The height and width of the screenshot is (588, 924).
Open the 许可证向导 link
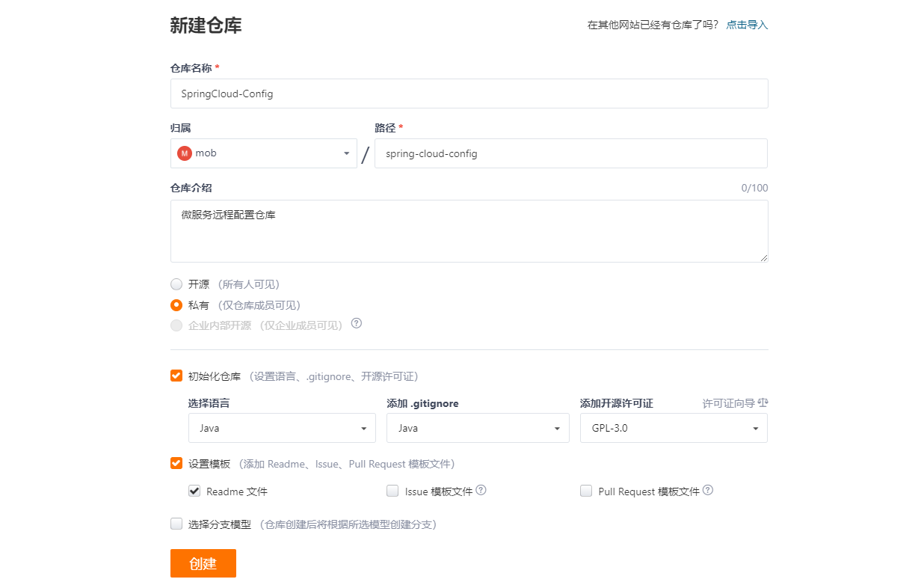(x=729, y=403)
